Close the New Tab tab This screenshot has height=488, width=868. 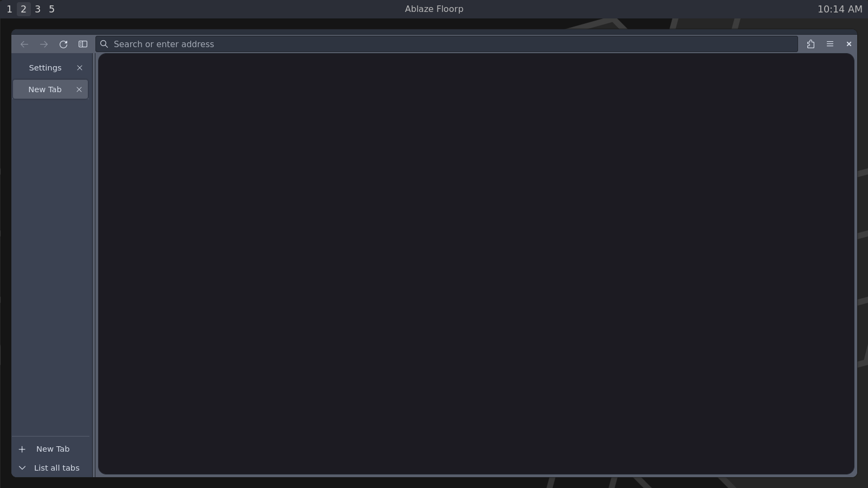tap(79, 89)
